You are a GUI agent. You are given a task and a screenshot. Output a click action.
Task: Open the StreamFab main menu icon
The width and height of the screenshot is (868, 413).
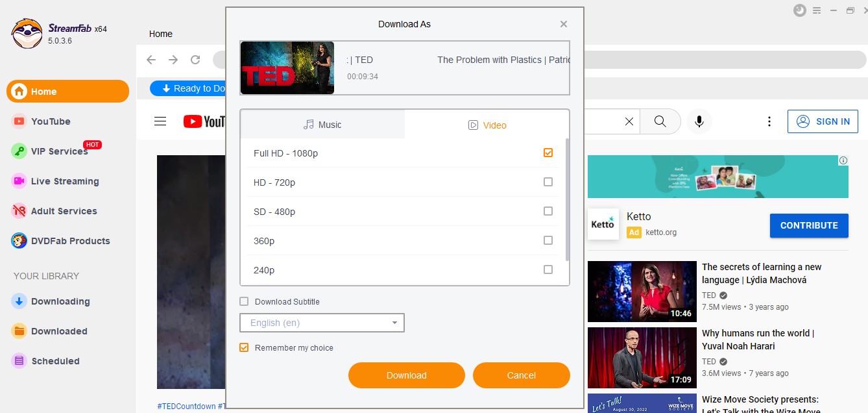coord(817,10)
